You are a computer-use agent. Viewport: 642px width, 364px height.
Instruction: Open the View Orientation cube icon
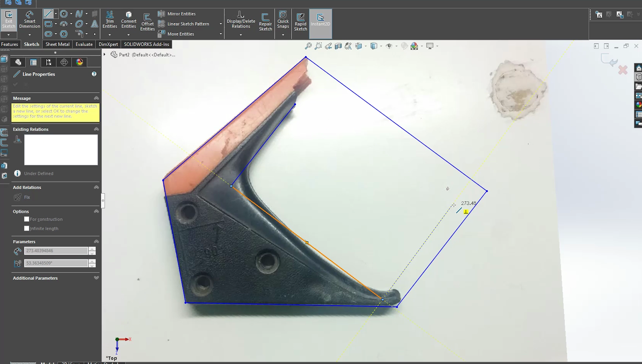coord(359,46)
